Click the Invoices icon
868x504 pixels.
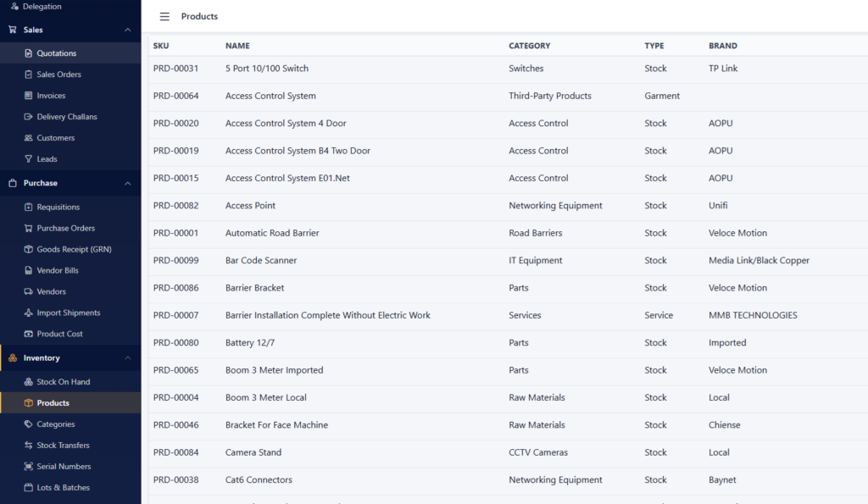[28, 95]
